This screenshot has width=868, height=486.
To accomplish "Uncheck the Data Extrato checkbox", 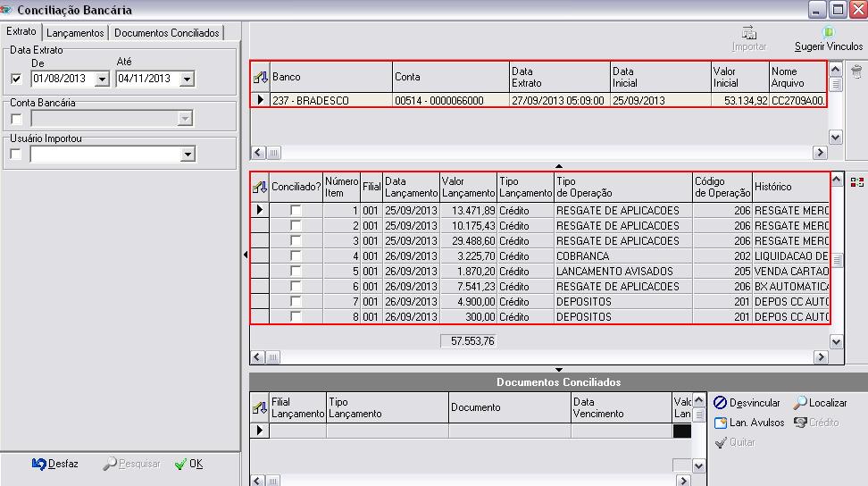I will click(x=16, y=79).
